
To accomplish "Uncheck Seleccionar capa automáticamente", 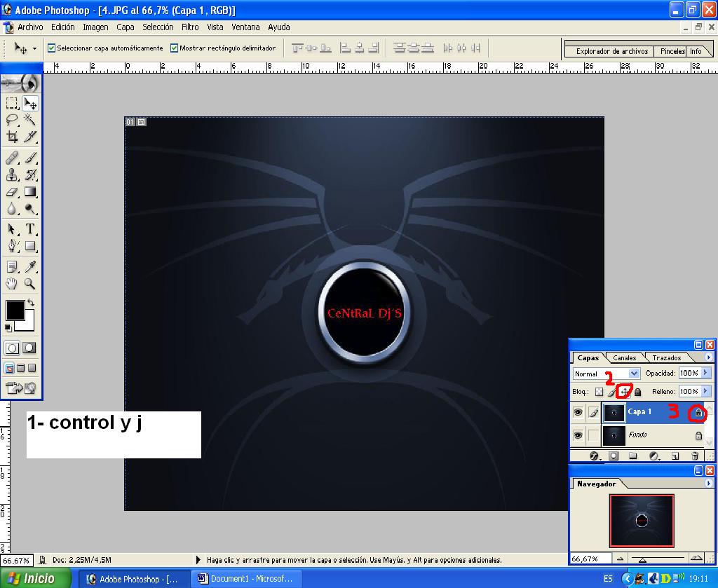I will click(x=51, y=48).
